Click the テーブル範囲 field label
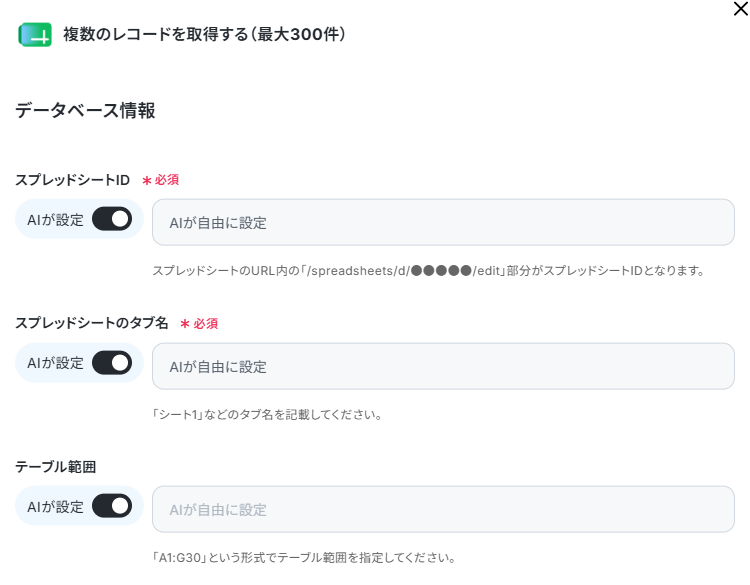Image resolution: width=750 pixels, height=585 pixels. [55, 466]
